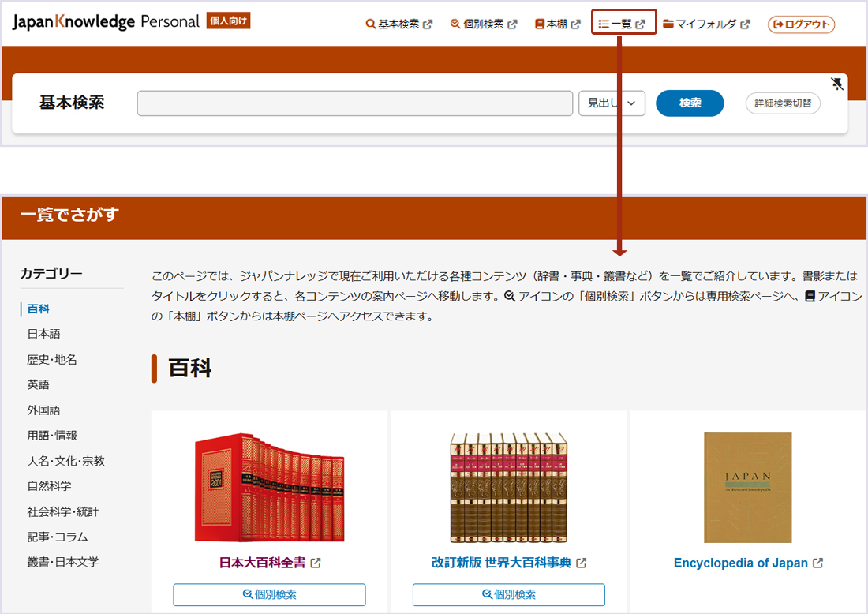The width and height of the screenshot is (868, 614).
Task: Select 叢書・日本文学 category in sidebar
Action: [63, 561]
